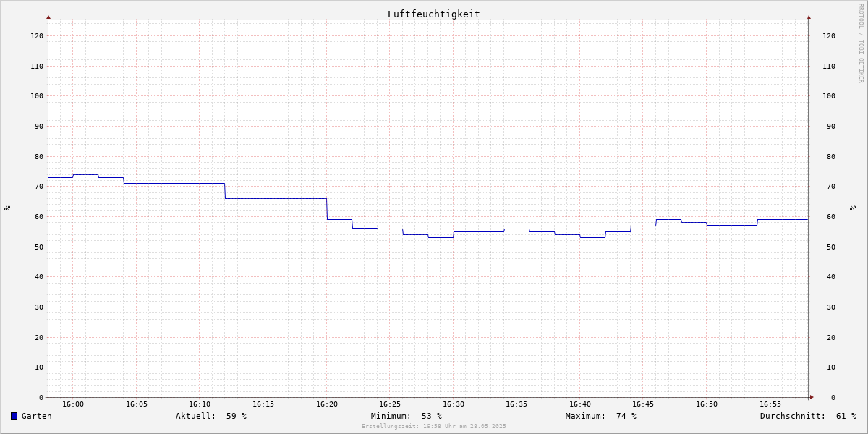Click the 16:50 time axis label
868x434 pixels.
coord(707,404)
